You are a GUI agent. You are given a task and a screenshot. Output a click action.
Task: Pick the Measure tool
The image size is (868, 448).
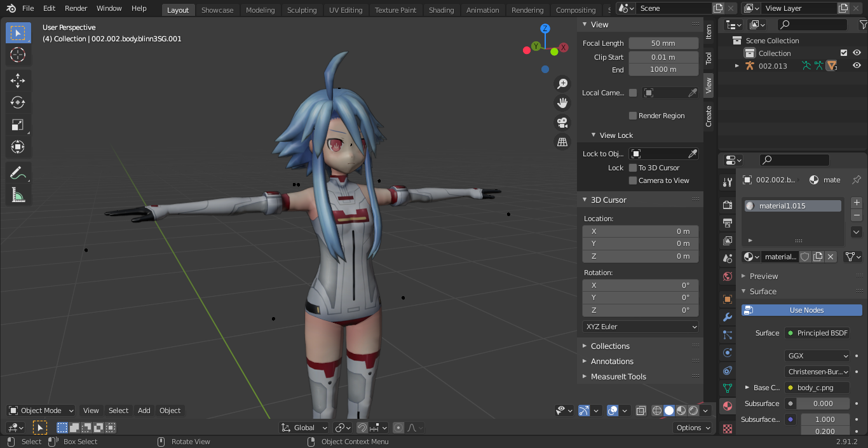(x=18, y=195)
